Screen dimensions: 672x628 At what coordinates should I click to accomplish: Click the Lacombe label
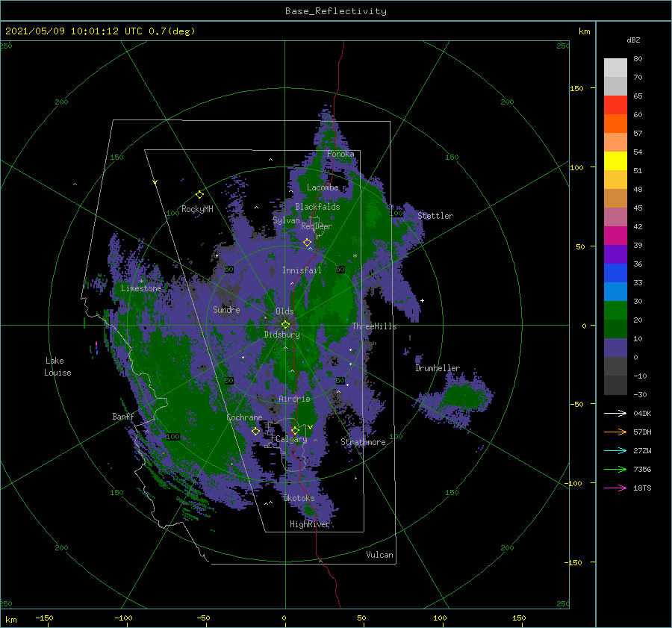[323, 187]
